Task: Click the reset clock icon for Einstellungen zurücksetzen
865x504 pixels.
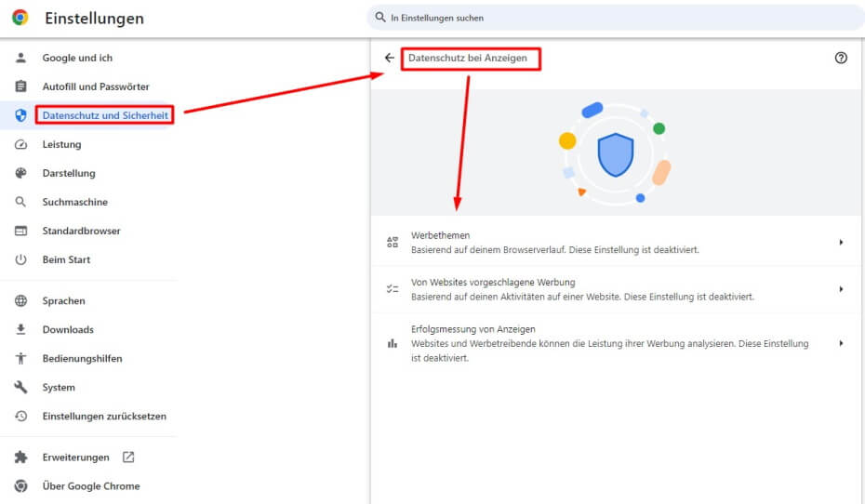Action: click(x=20, y=416)
